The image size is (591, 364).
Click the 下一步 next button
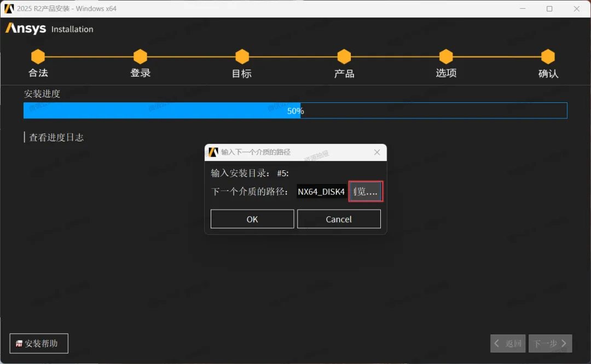click(x=551, y=343)
